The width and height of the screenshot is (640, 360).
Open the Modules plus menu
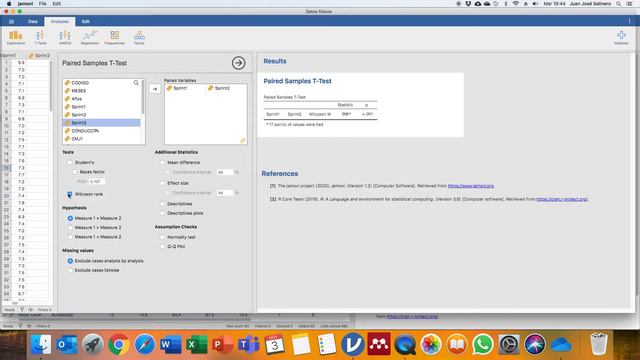(621, 38)
